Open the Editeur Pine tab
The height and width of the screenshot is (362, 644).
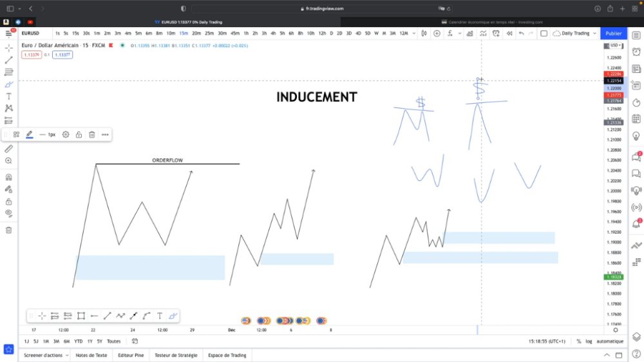[x=131, y=356]
